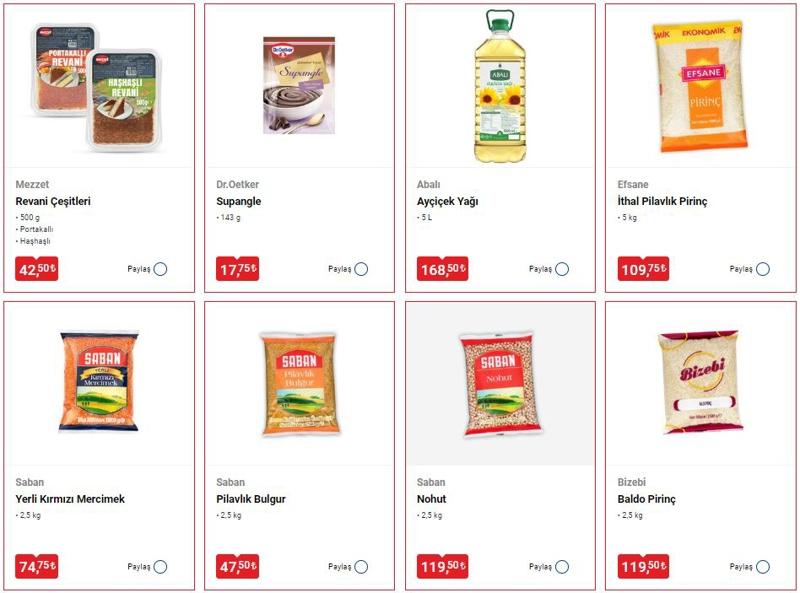The width and height of the screenshot is (800, 593).
Task: Click the 47,50 price tag on Pilavlık Bulgur
Action: [237, 566]
